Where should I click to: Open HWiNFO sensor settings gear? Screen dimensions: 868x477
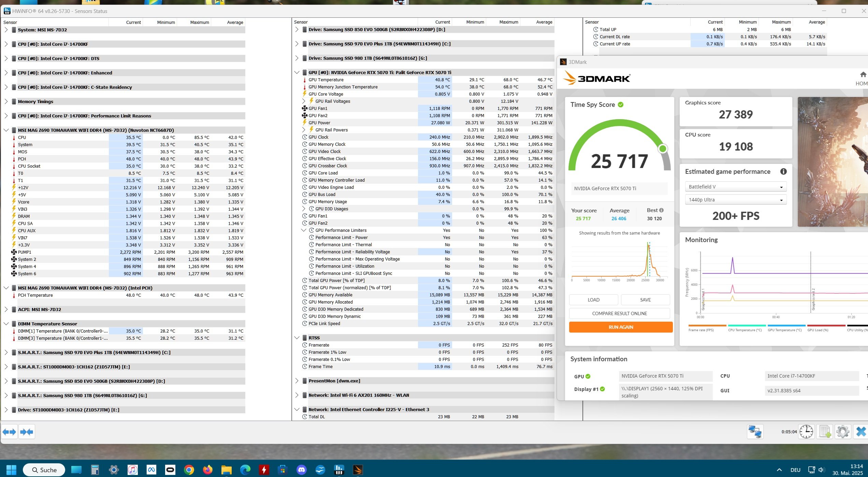coord(843,432)
